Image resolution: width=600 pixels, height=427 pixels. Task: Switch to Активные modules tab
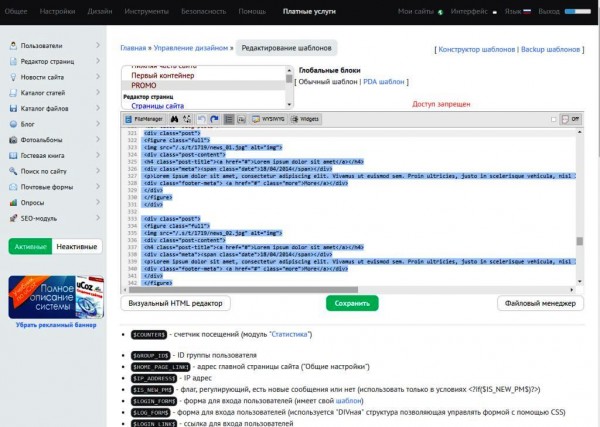point(30,247)
